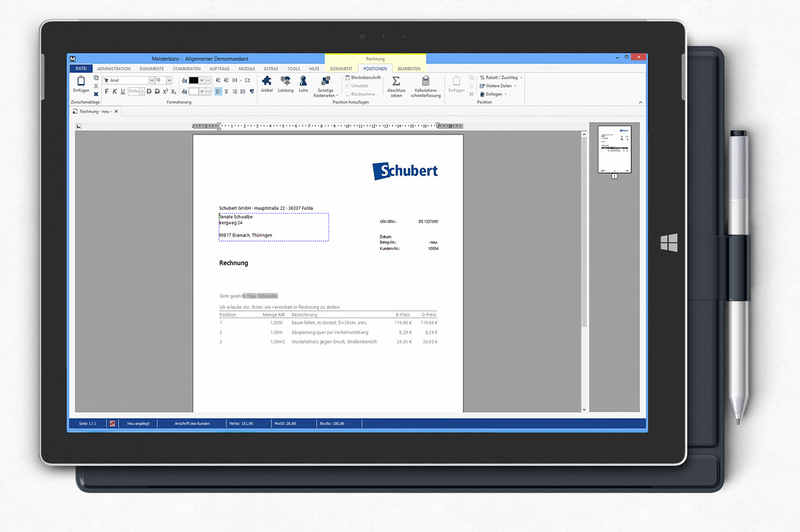
Task: Apply italic with the K button
Action: (x=115, y=92)
